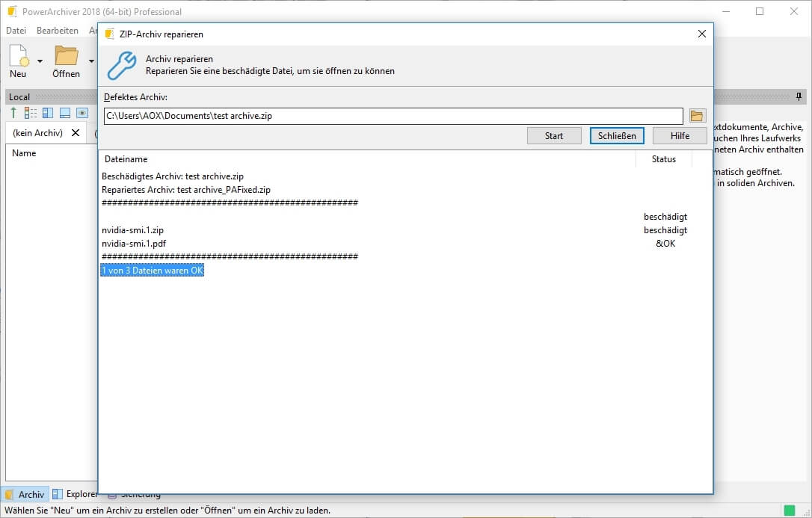Click the Hilfe button
The height and width of the screenshot is (518, 812).
click(680, 135)
